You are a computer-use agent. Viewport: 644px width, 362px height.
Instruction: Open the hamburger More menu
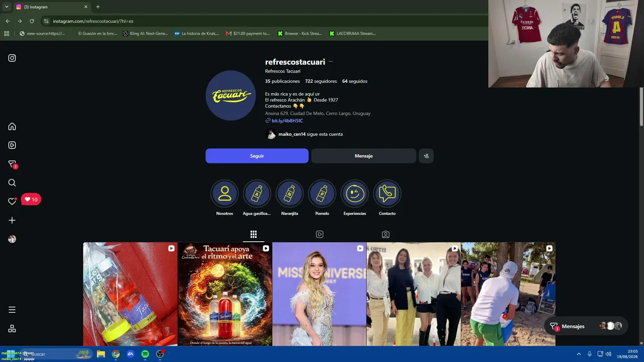pyautogui.click(x=12, y=310)
